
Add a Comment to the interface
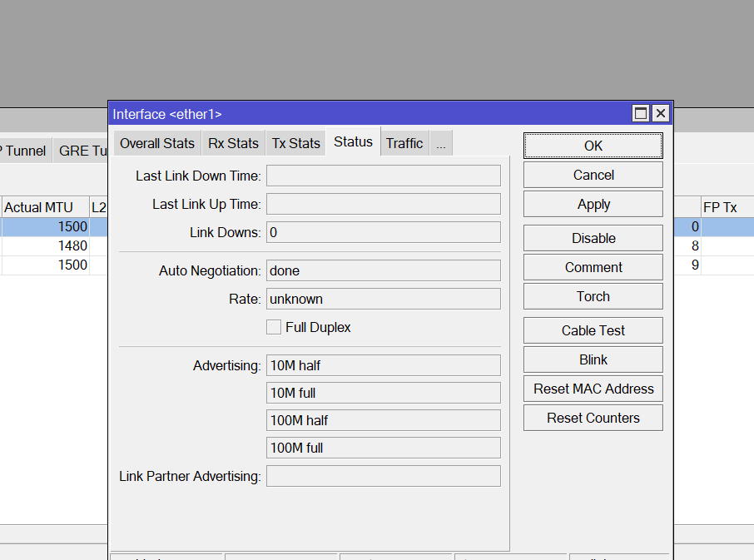click(593, 267)
